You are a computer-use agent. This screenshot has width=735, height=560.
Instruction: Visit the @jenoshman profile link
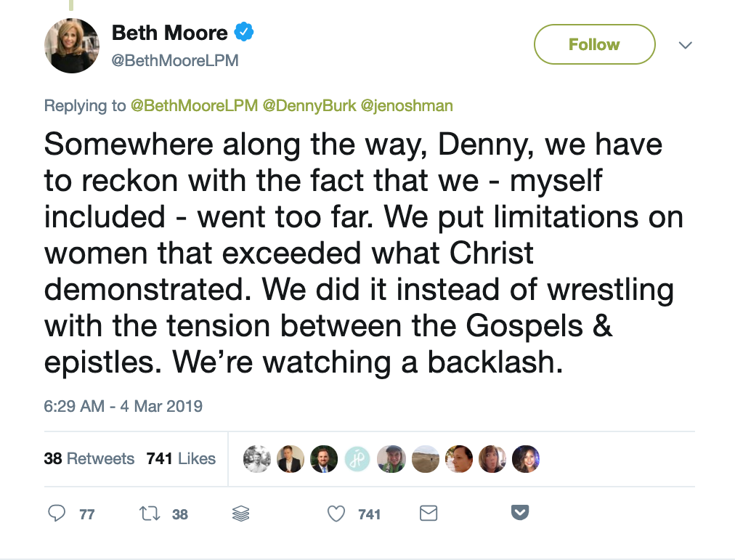point(407,105)
